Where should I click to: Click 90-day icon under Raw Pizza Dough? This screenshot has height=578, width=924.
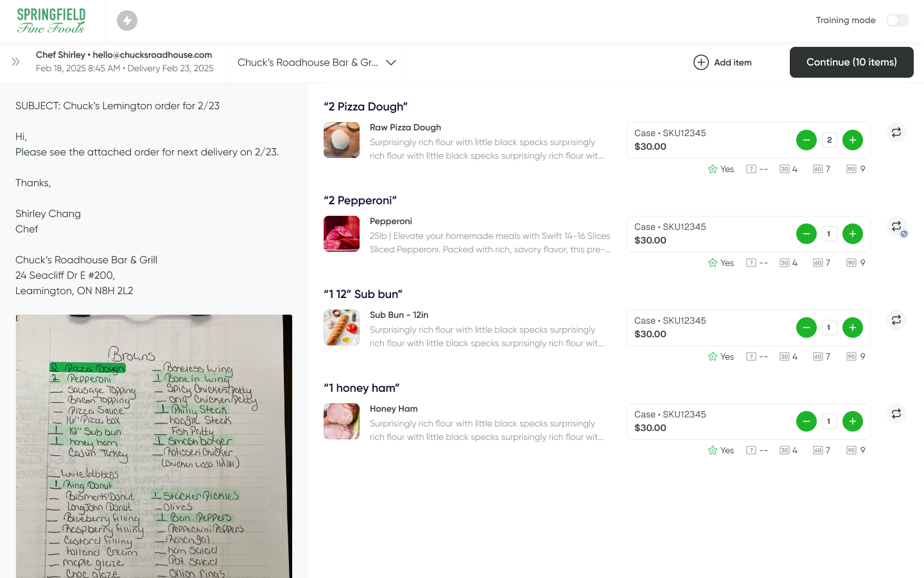[851, 169]
